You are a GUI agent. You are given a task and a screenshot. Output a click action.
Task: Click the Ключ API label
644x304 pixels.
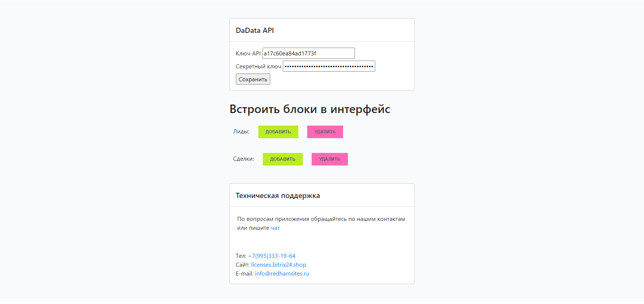tap(248, 54)
